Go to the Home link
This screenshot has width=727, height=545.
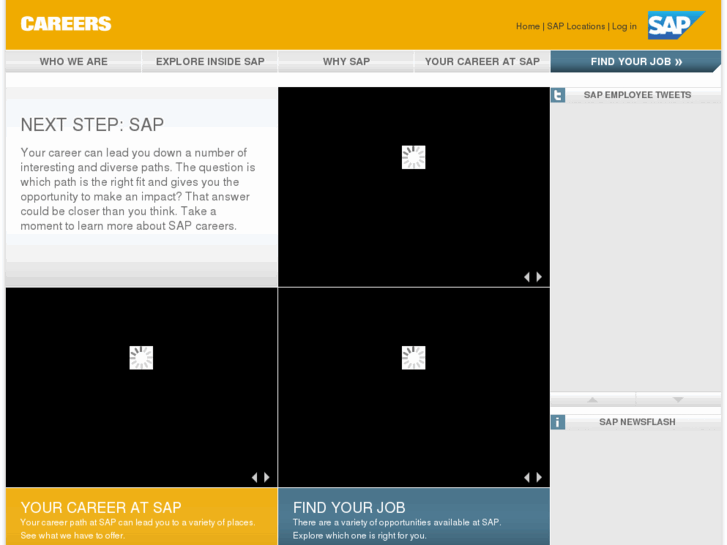coord(527,26)
